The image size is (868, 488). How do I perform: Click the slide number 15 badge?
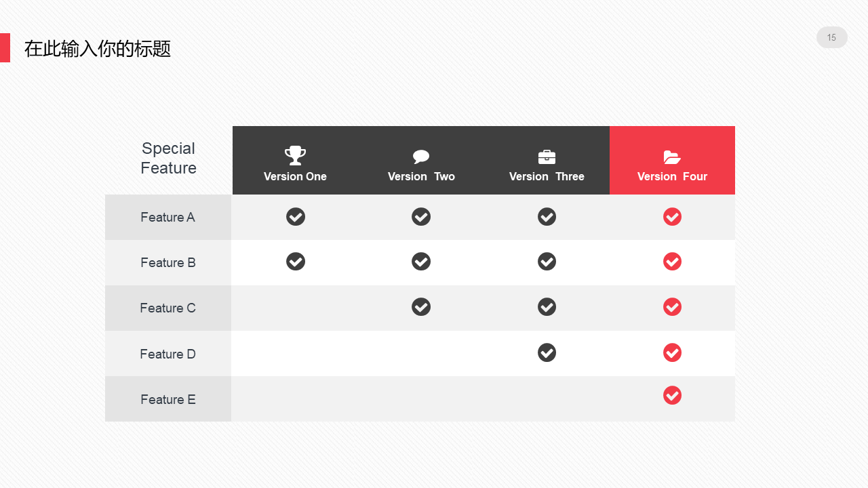pos(831,38)
